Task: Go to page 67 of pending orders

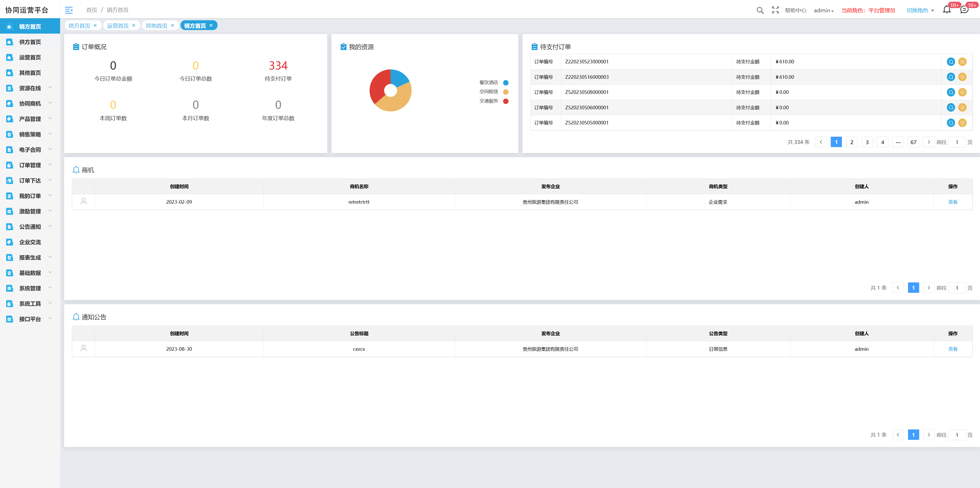Action: click(913, 142)
